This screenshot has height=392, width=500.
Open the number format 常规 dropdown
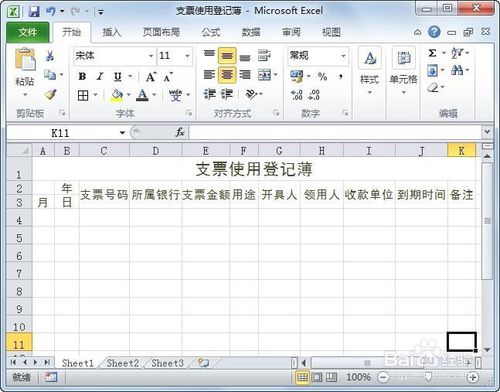point(343,56)
